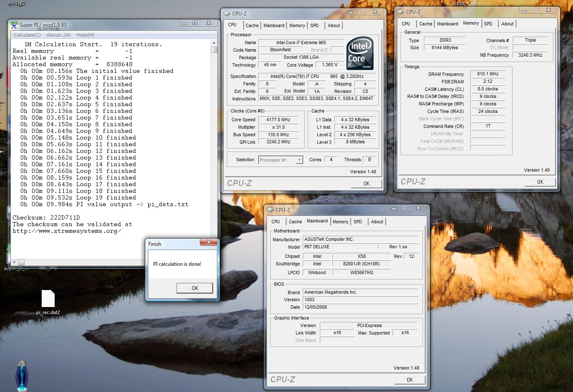Screen dimensions: 573x392
Task: Click Super PI vertical scrollbar up arrow
Action: 214,43
